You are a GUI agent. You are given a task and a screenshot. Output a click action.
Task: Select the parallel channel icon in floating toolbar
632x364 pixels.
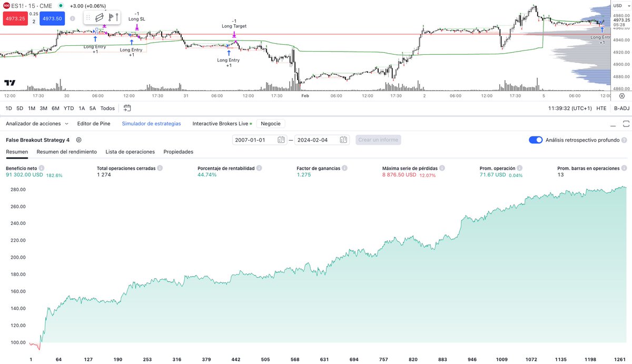coord(100,17)
